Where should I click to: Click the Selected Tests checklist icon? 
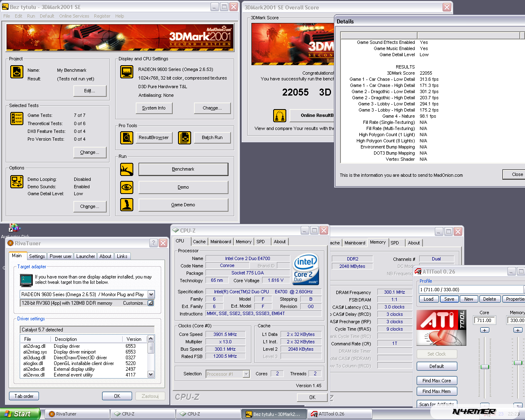tap(17, 119)
